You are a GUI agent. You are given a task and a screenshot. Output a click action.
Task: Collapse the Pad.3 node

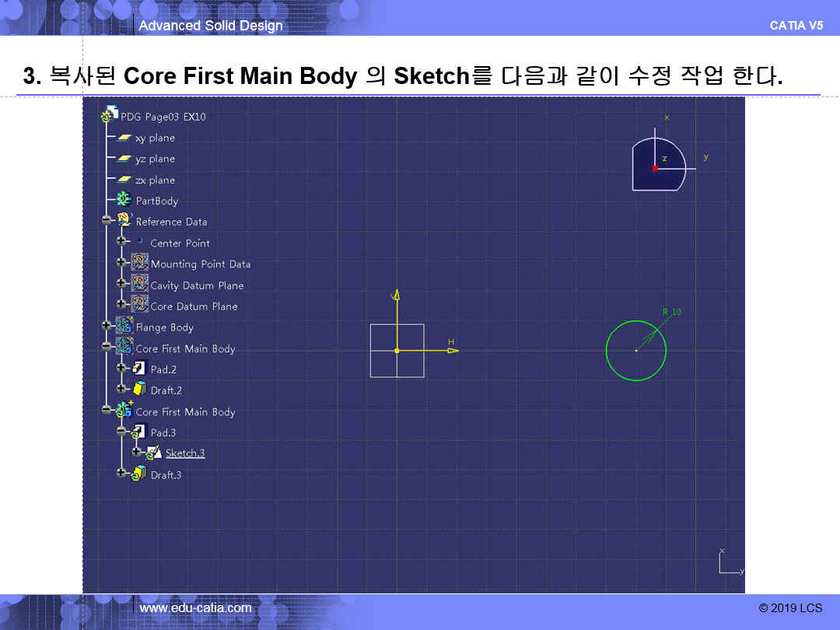pyautogui.click(x=121, y=432)
